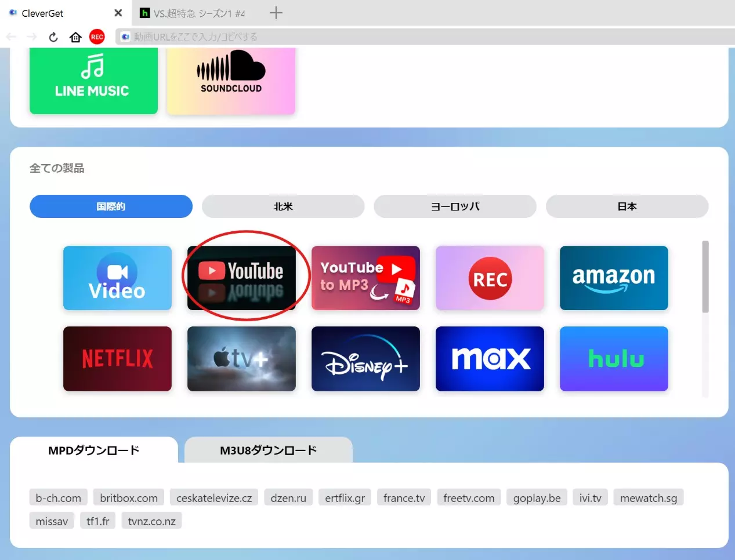Open the tf1.fr site link
Screen dimensions: 735x560
(x=98, y=521)
